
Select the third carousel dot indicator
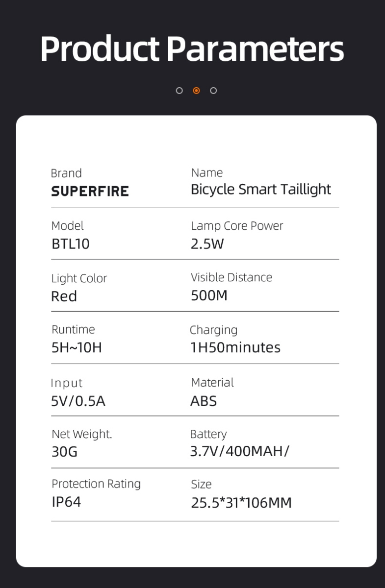click(x=213, y=91)
